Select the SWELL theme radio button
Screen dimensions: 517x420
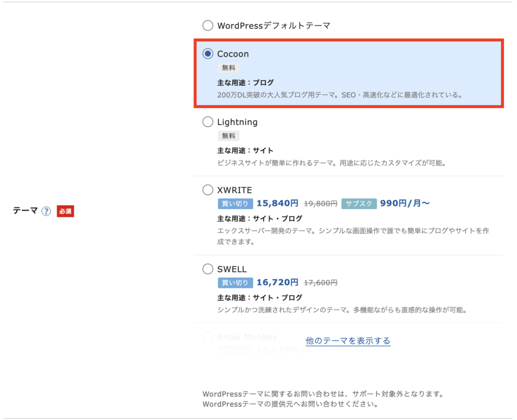(208, 269)
